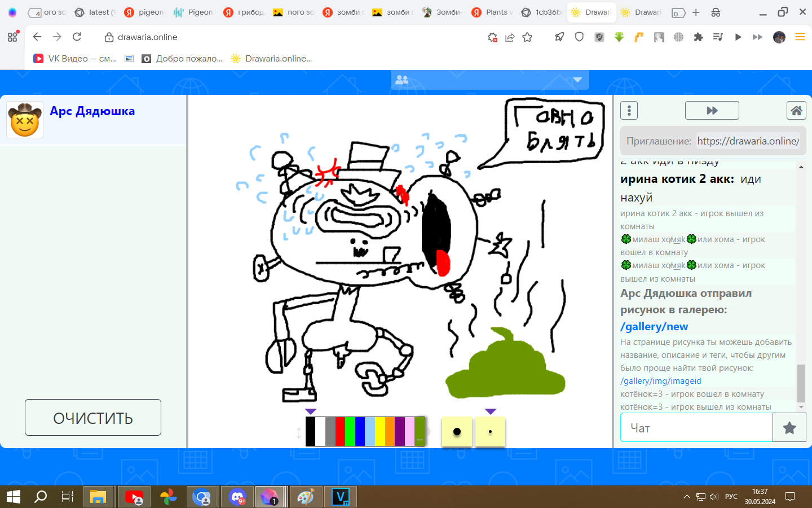Select the yellow color swatch
This screenshot has width=812, height=508.
tap(380, 432)
